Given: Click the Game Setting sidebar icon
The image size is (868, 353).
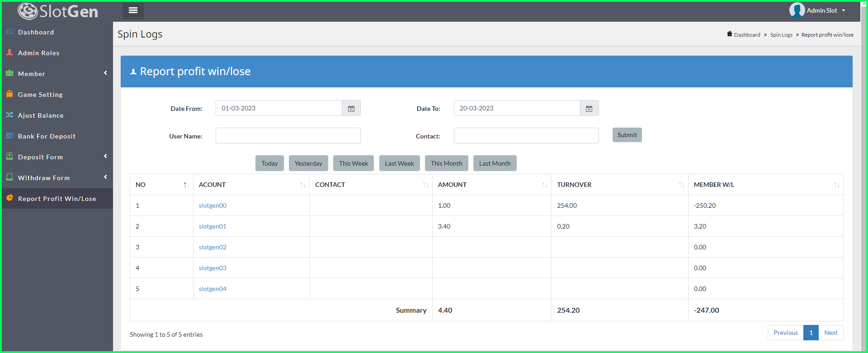Looking at the screenshot, I should tap(9, 94).
